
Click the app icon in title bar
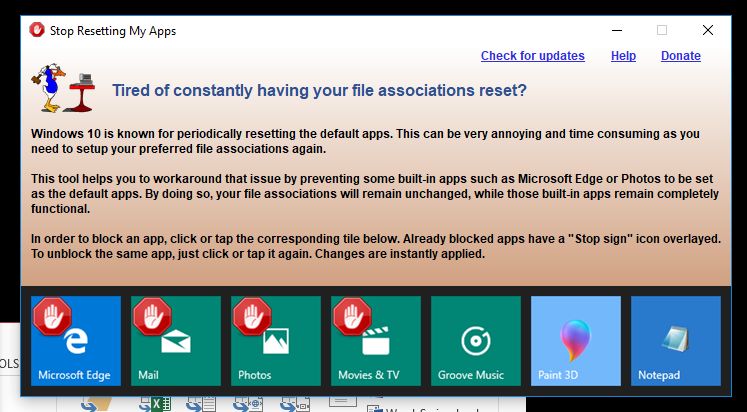37,30
